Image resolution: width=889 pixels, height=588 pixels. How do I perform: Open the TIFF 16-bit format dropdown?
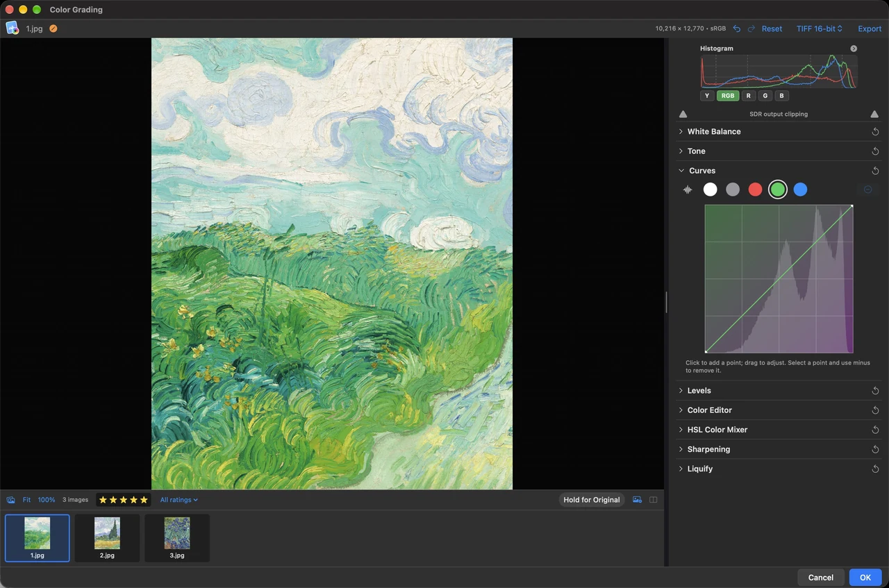(820, 28)
